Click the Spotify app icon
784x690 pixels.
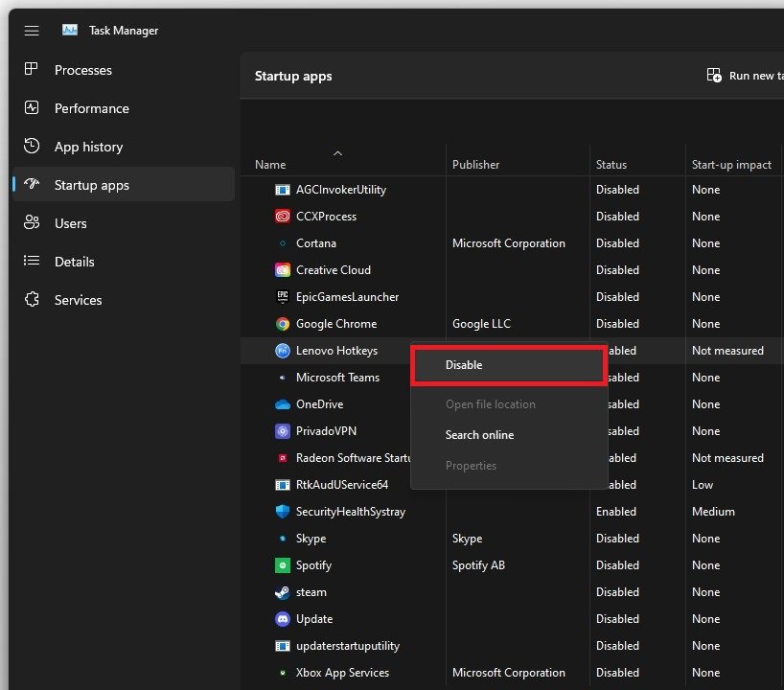point(283,565)
